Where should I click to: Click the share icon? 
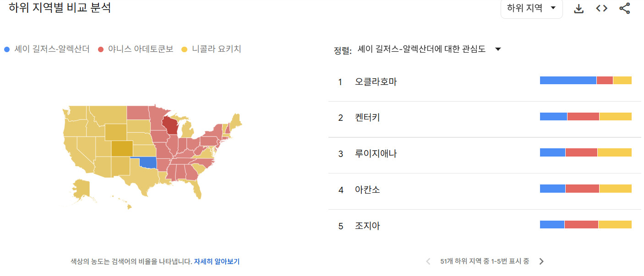(x=624, y=9)
